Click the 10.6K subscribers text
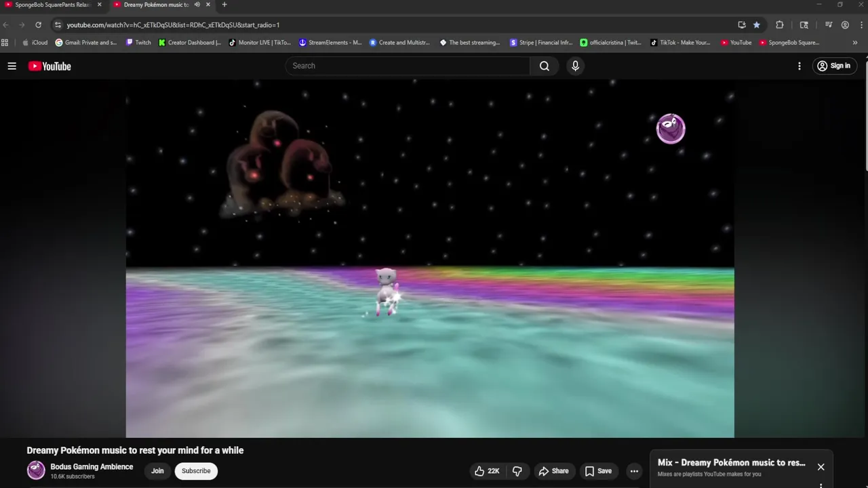 point(73,477)
